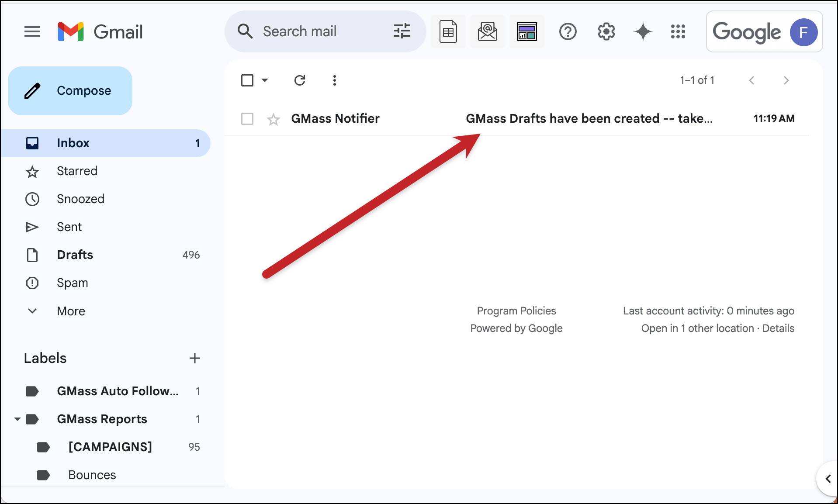The height and width of the screenshot is (504, 838).
Task: Click the Gmail logo
Action: tap(100, 31)
